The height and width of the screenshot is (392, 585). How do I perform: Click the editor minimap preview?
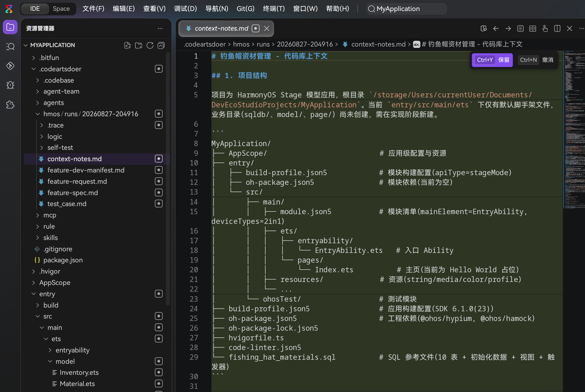pyautogui.click(x=574, y=129)
